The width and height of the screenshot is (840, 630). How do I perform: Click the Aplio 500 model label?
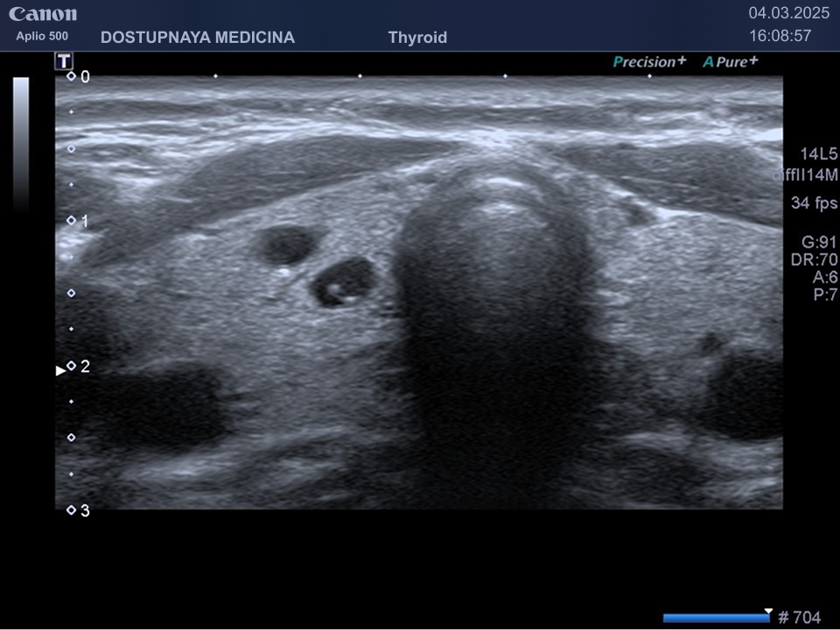pyautogui.click(x=42, y=37)
